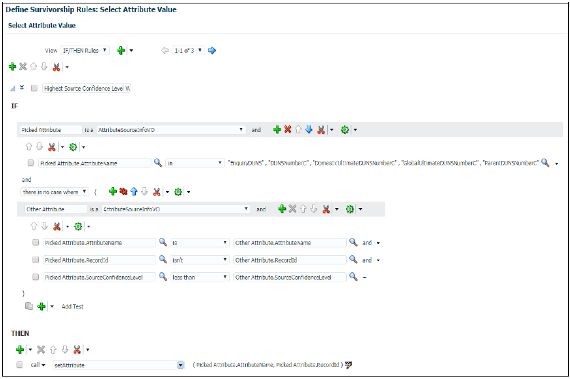Add pattern plus in Other Attribute row
This screenshot has height=379, width=570.
pos(282,209)
